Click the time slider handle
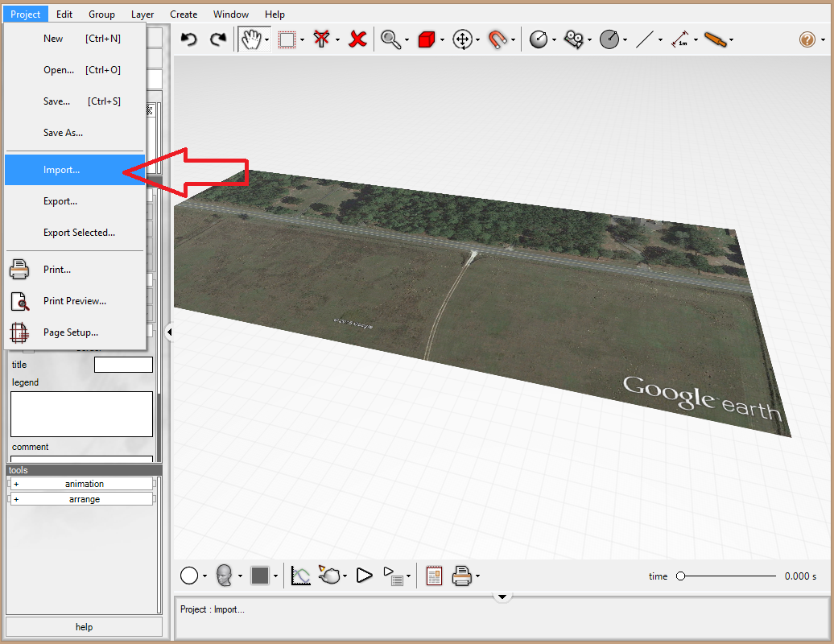The image size is (834, 644). tap(680, 576)
